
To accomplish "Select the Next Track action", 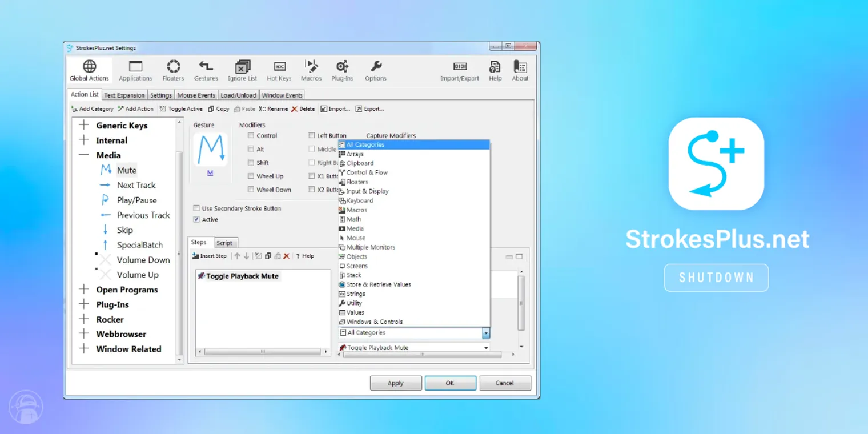I will click(x=136, y=185).
